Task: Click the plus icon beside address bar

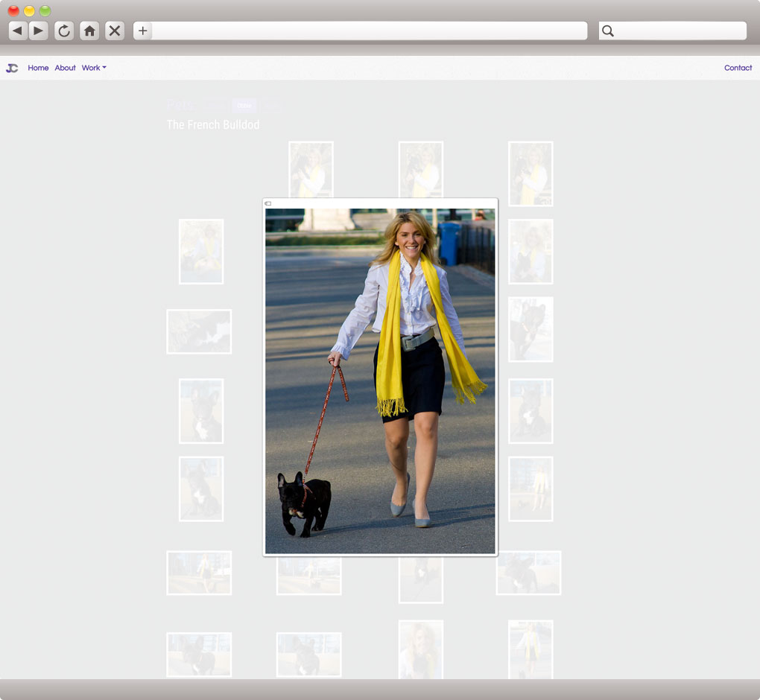Action: click(x=143, y=31)
